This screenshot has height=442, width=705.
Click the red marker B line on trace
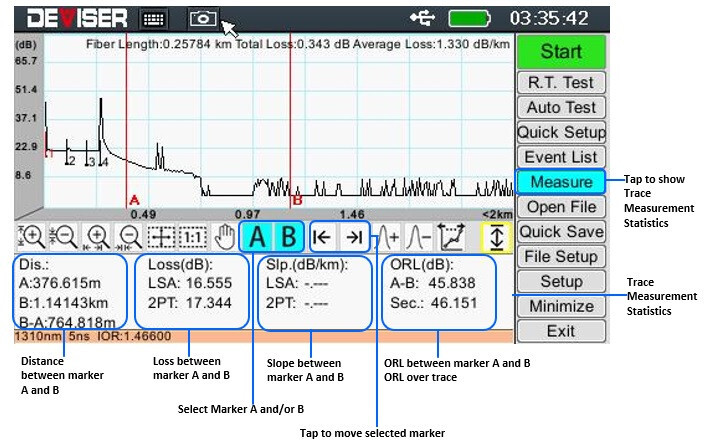pos(290,119)
